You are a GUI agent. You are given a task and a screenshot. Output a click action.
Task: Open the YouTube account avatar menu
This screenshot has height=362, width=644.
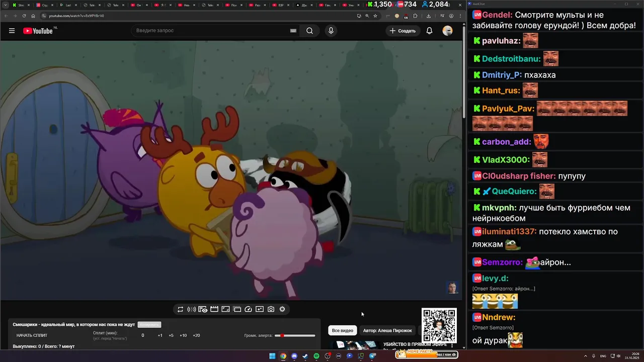coord(447,31)
